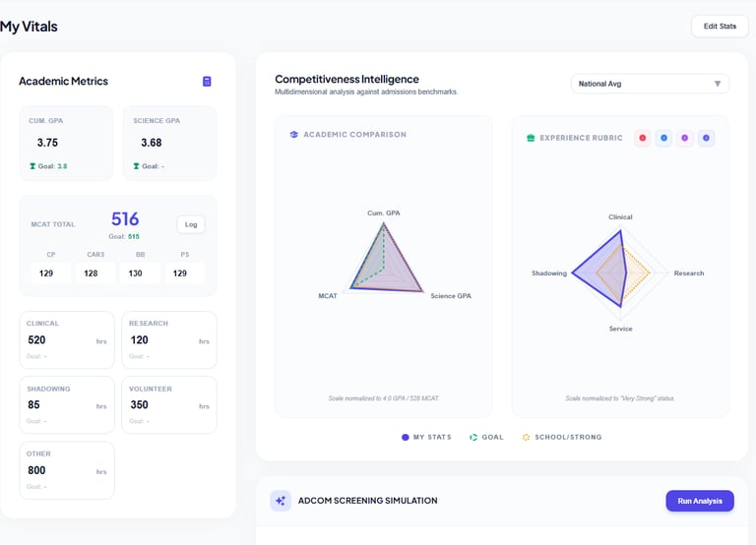Screen dimensions: 756x545
Task: Click the graduation cap Academic Comparison icon
Action: coord(293,135)
